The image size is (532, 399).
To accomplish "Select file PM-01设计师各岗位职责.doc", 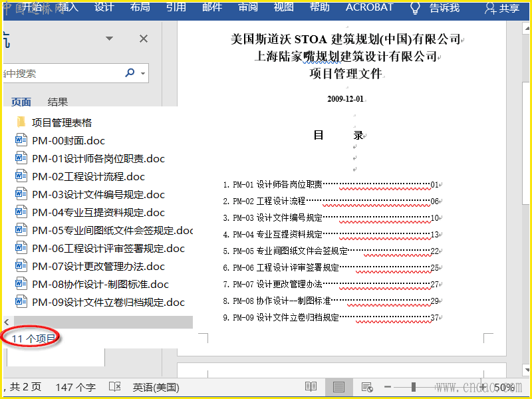I will pos(98,158).
